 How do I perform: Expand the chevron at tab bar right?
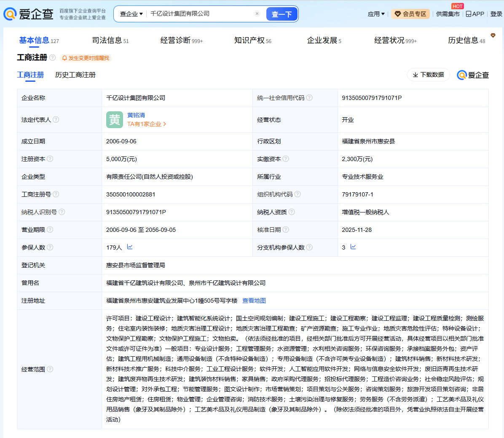click(x=493, y=35)
